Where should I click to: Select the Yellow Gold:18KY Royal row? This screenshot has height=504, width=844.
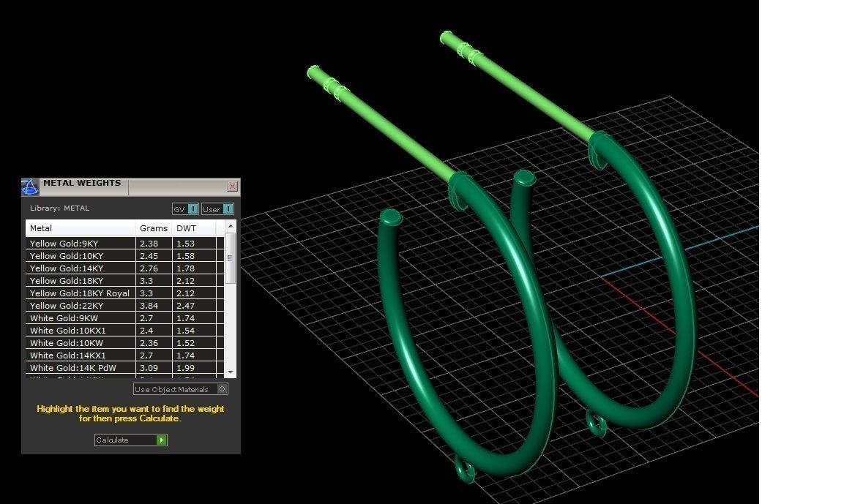coord(124,293)
